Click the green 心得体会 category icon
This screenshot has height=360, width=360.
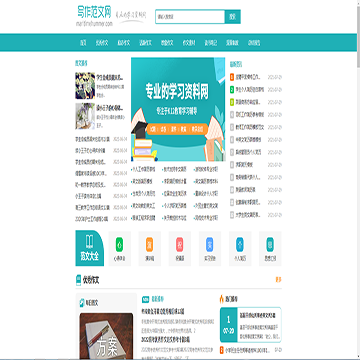coord(119,245)
